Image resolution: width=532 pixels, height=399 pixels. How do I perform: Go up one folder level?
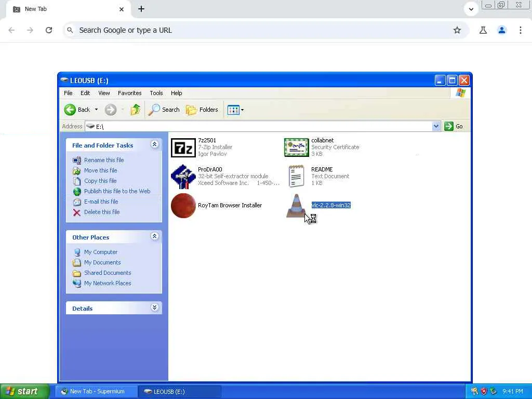point(136,110)
